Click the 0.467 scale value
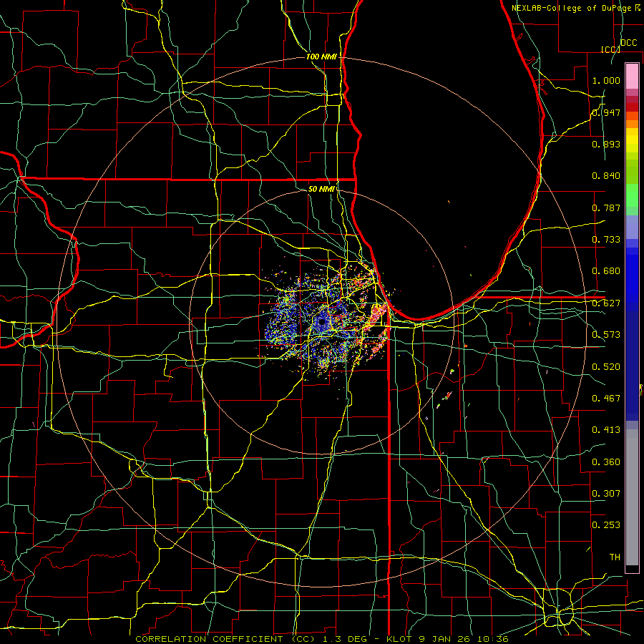 tap(606, 398)
